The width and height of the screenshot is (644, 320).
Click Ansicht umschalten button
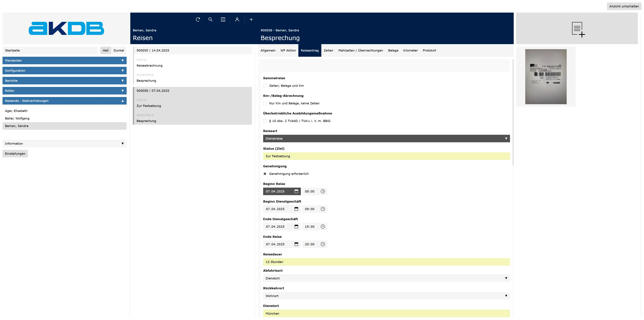[x=624, y=6]
